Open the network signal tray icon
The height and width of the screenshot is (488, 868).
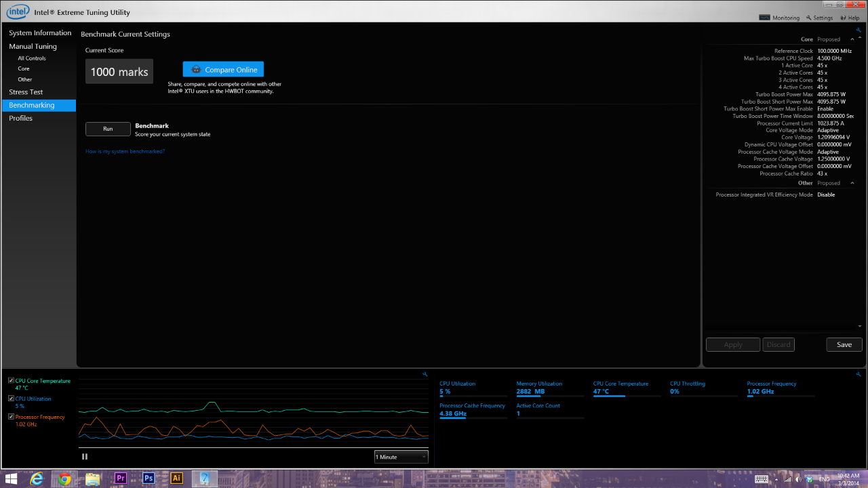click(x=788, y=479)
